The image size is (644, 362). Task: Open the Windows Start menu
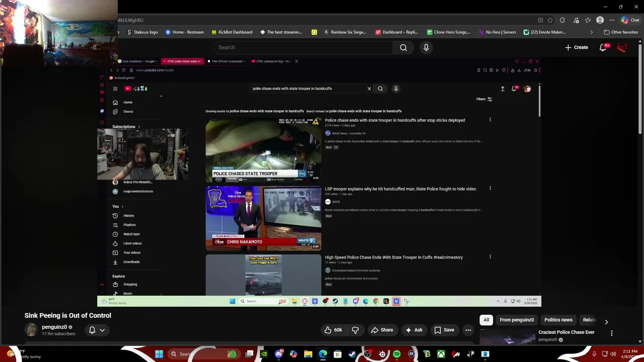point(159,354)
